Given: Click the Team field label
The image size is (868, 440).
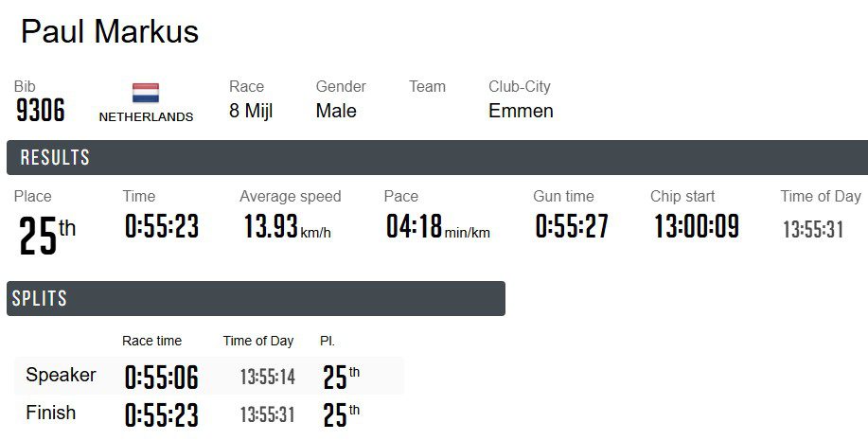Looking at the screenshot, I should pyautogui.click(x=427, y=87).
